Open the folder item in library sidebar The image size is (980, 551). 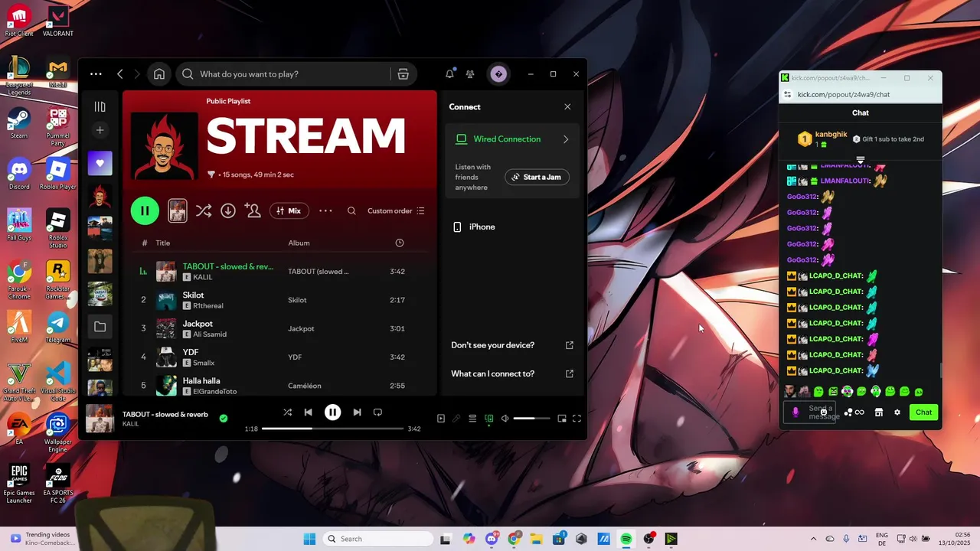100,327
